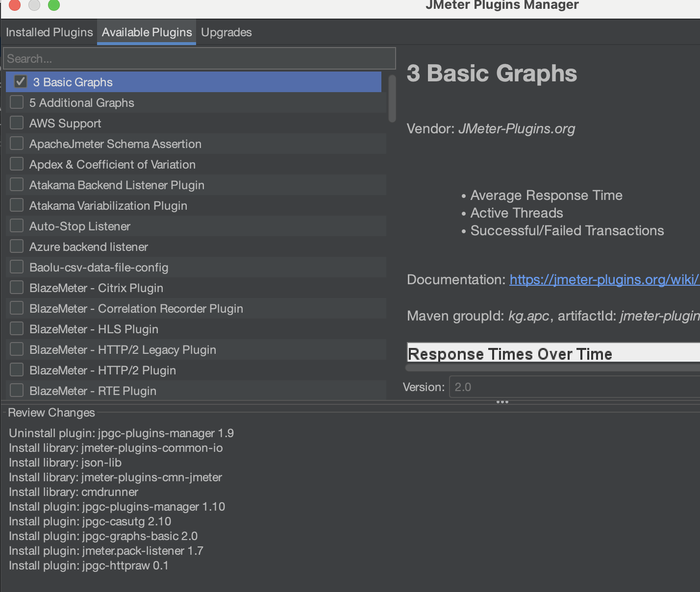Check the Baolu-csv-data-file-config checkbox

tap(17, 267)
